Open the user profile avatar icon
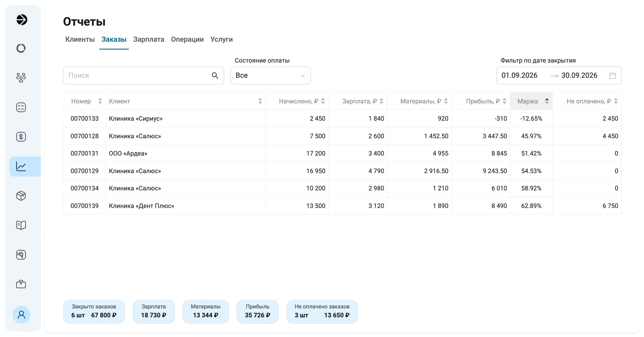The height and width of the screenshot is (337, 644). 21,315
